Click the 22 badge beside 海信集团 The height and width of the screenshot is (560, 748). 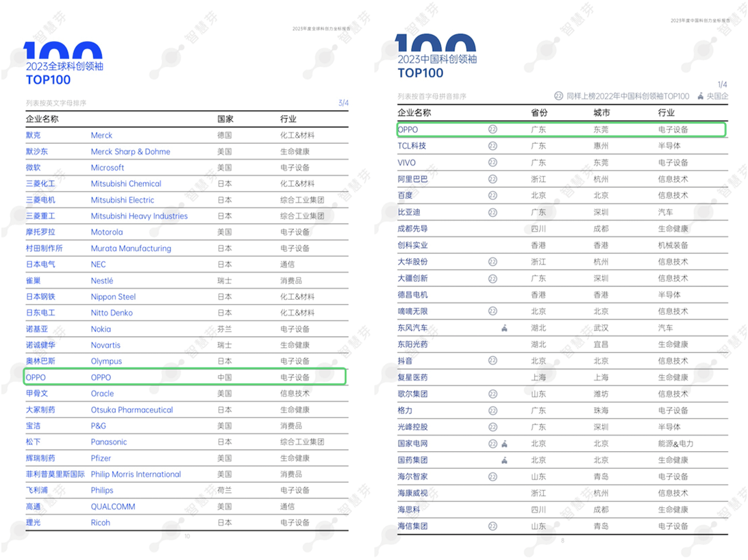[493, 526]
